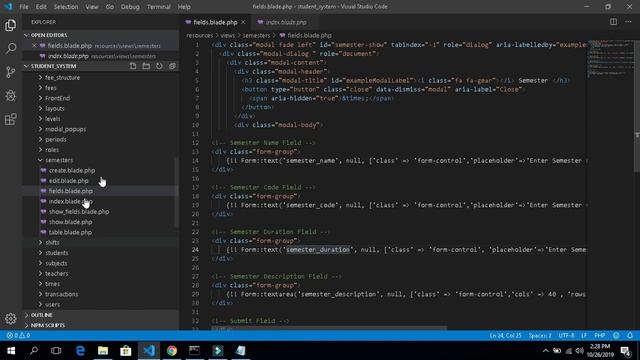Open the Debug view in activity bar
The width and height of the screenshot is (640, 360).
pos(11,96)
